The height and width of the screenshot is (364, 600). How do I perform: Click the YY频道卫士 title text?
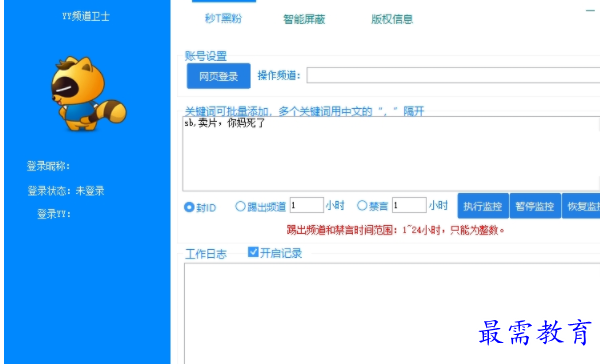(86, 16)
